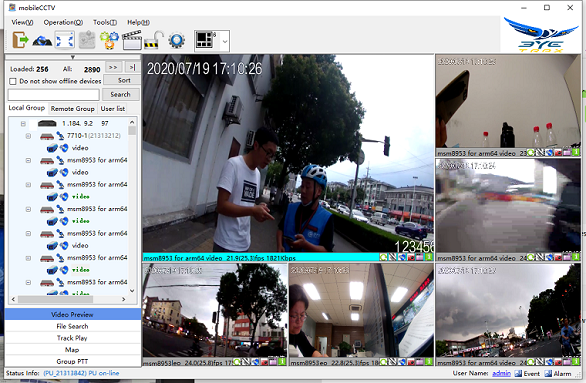Viewport: 586px width, 383px height.
Task: Open the View menu
Action: click(x=22, y=22)
